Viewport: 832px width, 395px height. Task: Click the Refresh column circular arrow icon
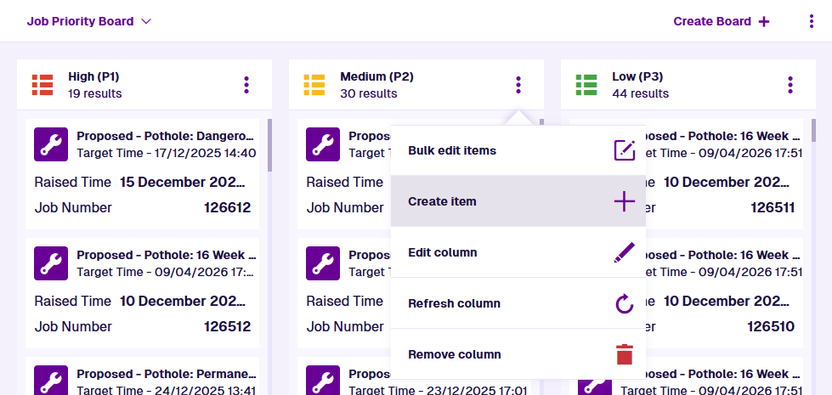[625, 304]
